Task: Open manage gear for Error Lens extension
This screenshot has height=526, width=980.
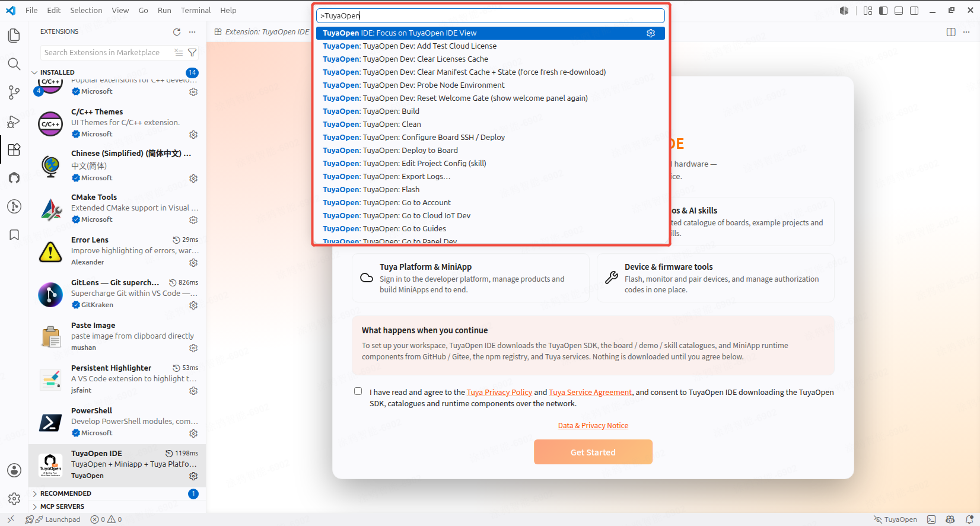Action: (x=193, y=263)
